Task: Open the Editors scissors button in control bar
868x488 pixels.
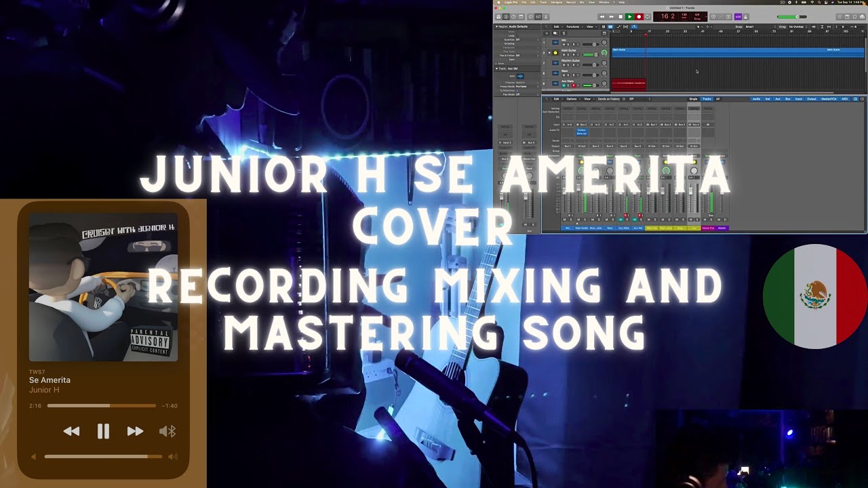Action: (x=545, y=17)
